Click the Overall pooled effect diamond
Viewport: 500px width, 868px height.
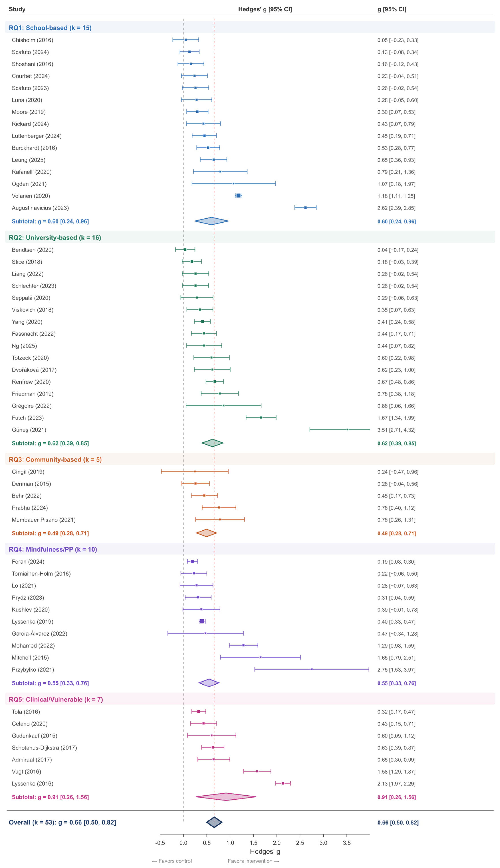214,822
